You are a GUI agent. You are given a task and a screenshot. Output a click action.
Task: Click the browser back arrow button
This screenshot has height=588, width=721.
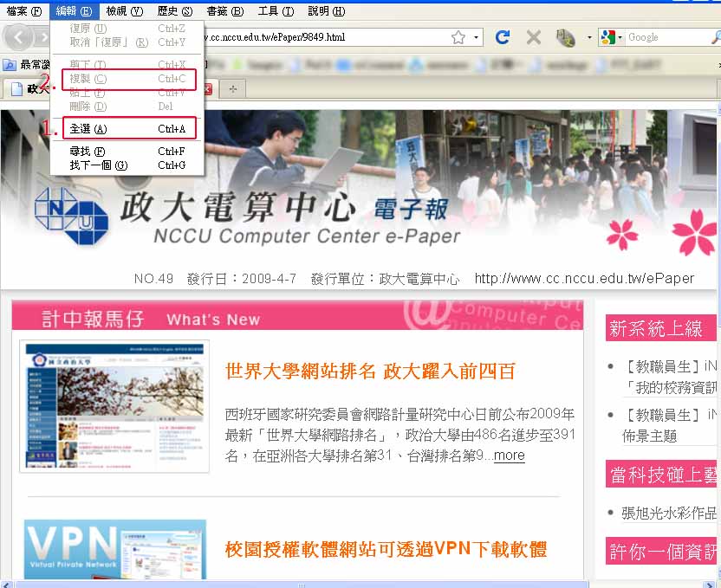[x=17, y=36]
